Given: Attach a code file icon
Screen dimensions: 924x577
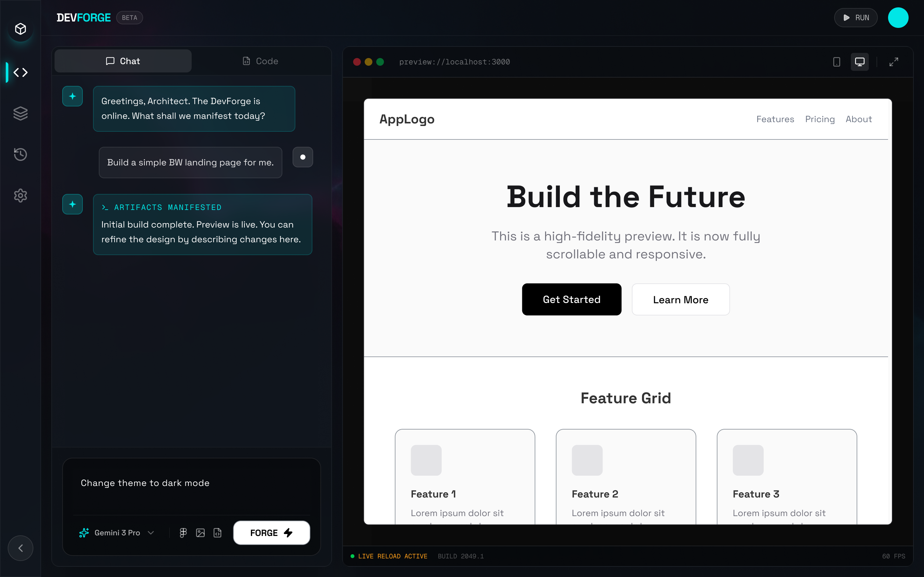Looking at the screenshot, I should coord(217,533).
